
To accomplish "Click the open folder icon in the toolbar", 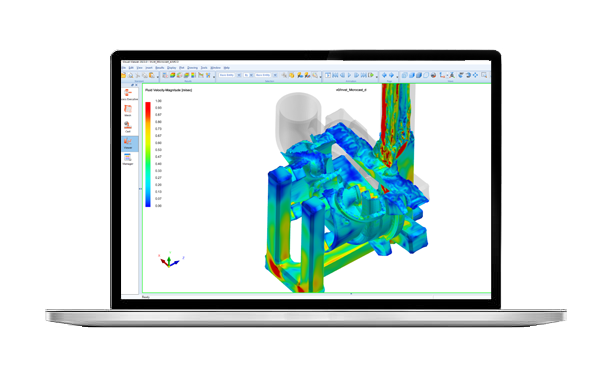I will (x=124, y=75).
